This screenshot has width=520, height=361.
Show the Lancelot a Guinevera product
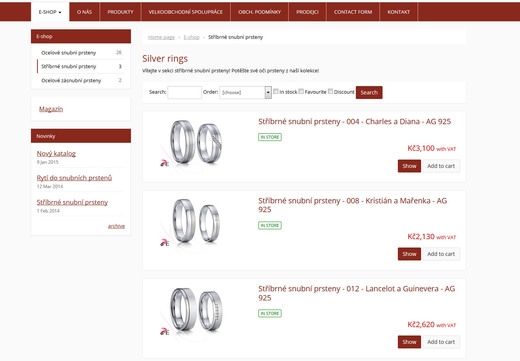409,342
